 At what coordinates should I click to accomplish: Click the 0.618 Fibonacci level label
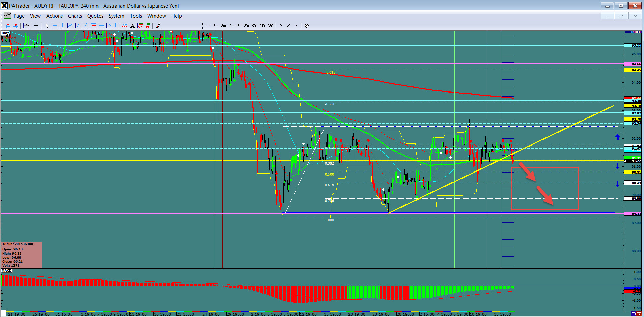coord(329,185)
